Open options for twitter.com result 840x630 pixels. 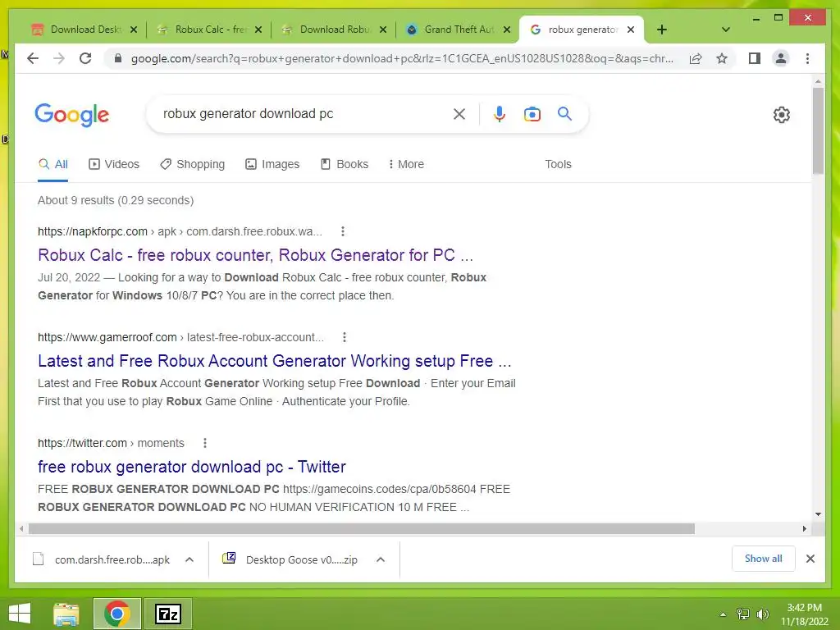pyautogui.click(x=204, y=443)
